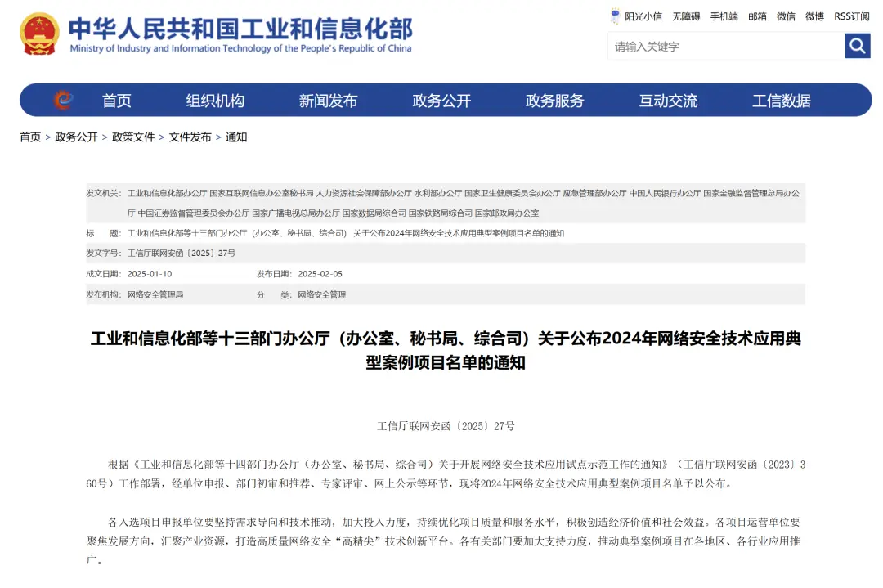Go to 工信数据 in the navigation bar
Screen dimensions: 883x588
point(782,101)
